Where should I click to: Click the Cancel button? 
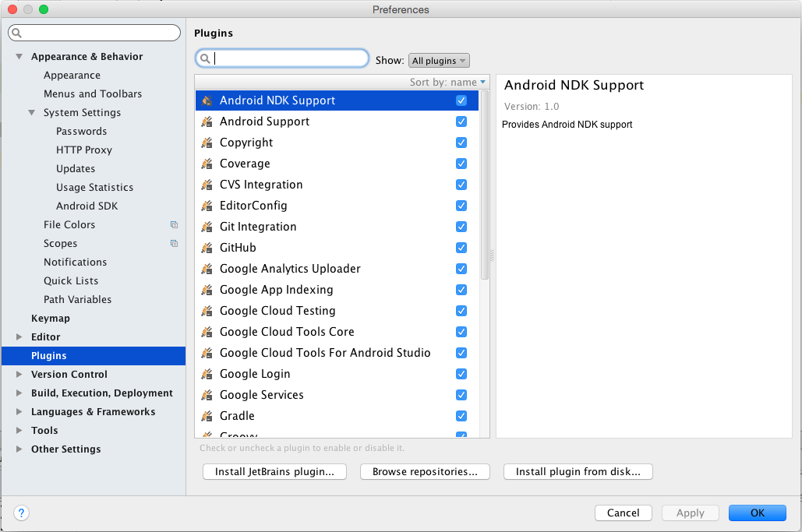(623, 513)
